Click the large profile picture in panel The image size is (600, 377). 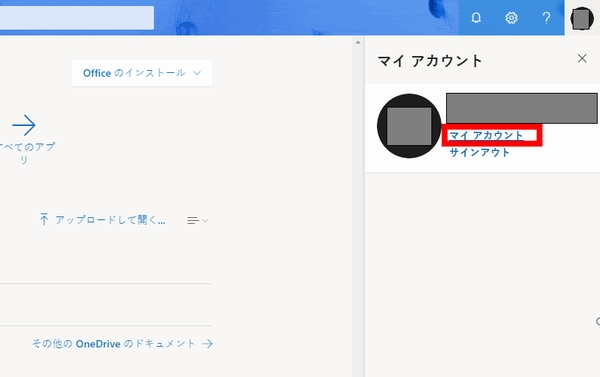pos(409,126)
